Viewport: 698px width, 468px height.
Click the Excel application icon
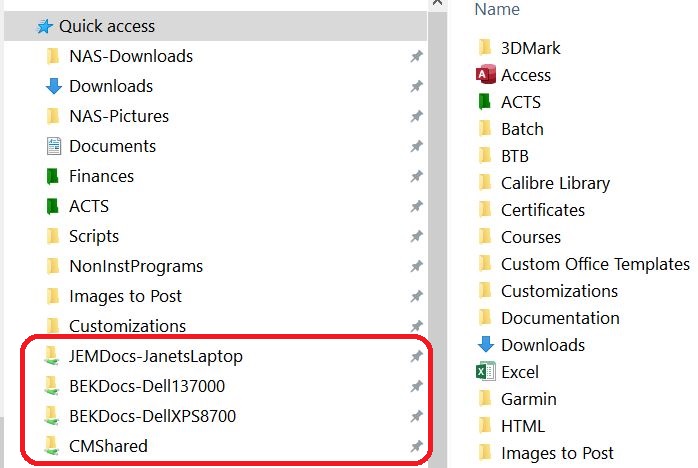pyautogui.click(x=486, y=372)
